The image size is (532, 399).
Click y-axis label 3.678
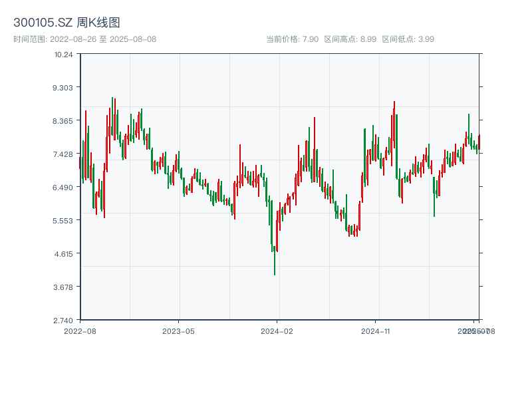click(x=63, y=287)
